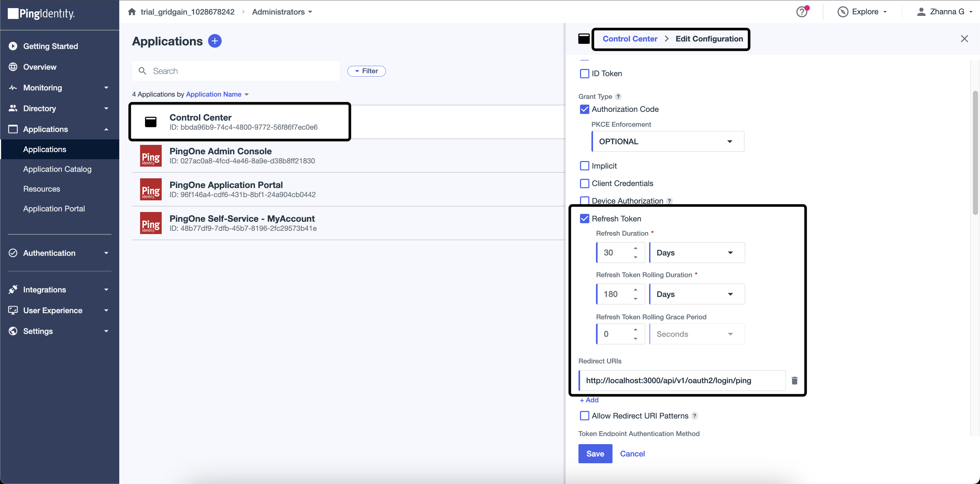Click the + Add redirect URI link
This screenshot has height=484, width=980.
pos(589,400)
